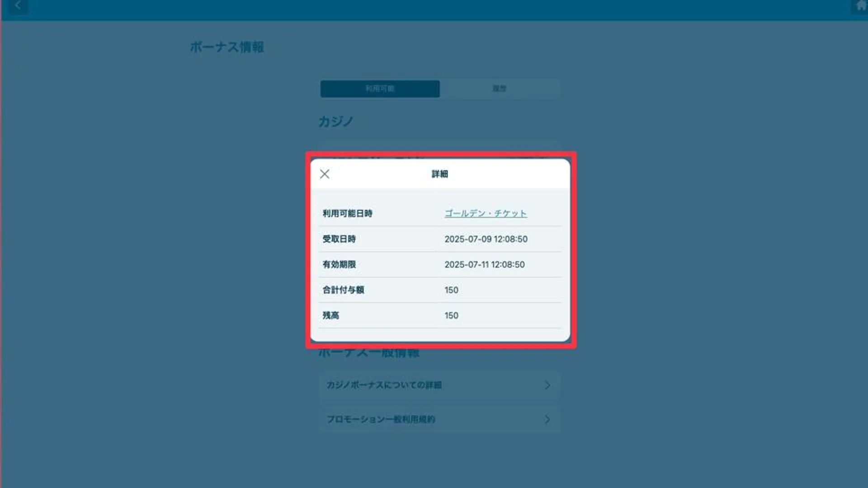Click the カジノ section heading
The image size is (868, 488).
click(x=336, y=121)
